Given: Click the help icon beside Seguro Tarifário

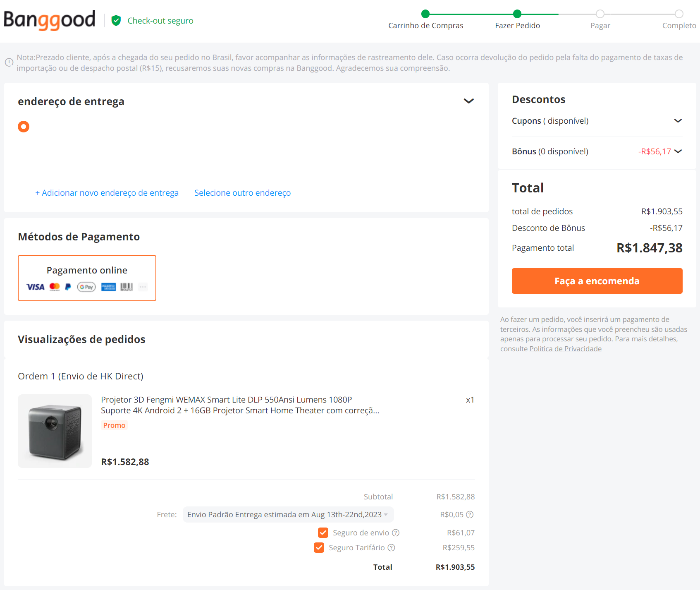Looking at the screenshot, I should click(x=391, y=547).
